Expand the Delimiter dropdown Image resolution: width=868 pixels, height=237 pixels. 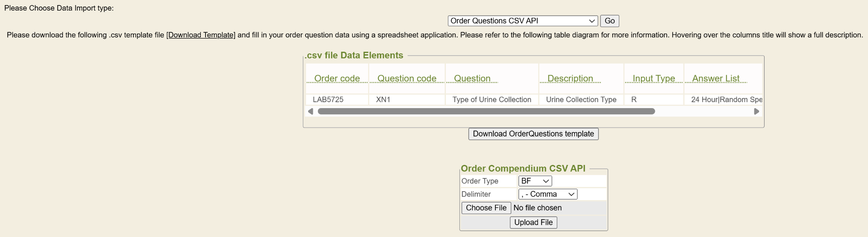click(548, 194)
